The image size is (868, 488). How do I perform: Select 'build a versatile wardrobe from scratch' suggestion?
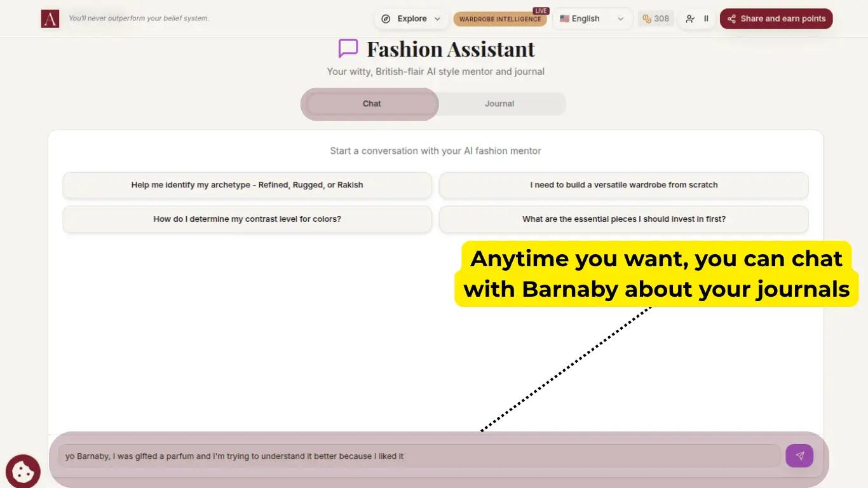click(x=623, y=185)
